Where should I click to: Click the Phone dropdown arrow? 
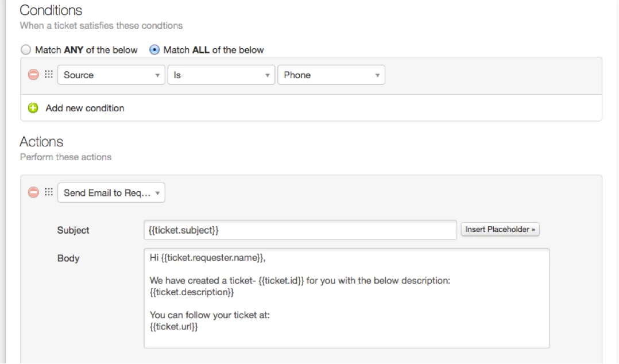377,75
